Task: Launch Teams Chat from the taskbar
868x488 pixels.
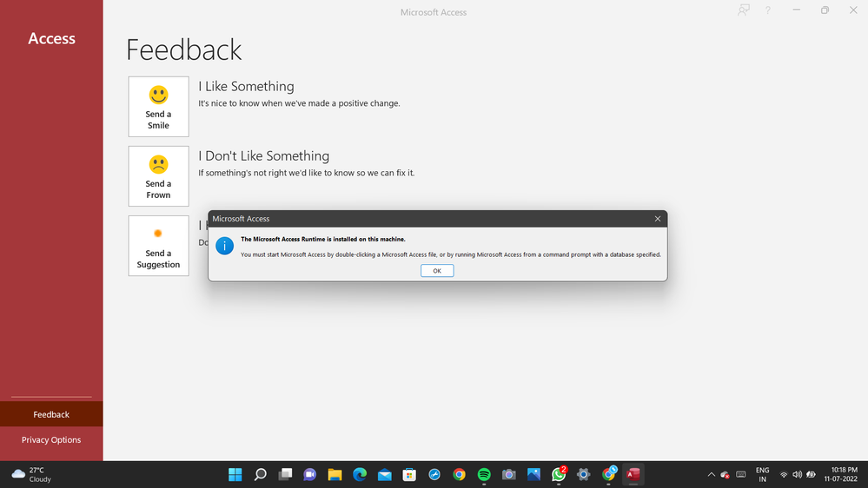Action: click(310, 474)
